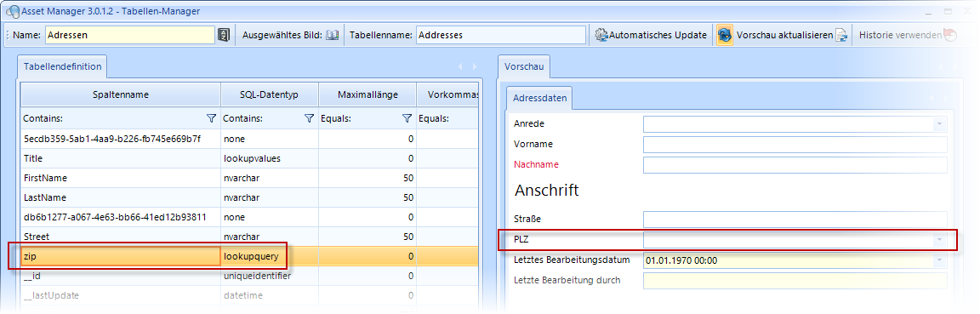
Task: Click the lookupvalues data type cell
Action: pos(270,158)
